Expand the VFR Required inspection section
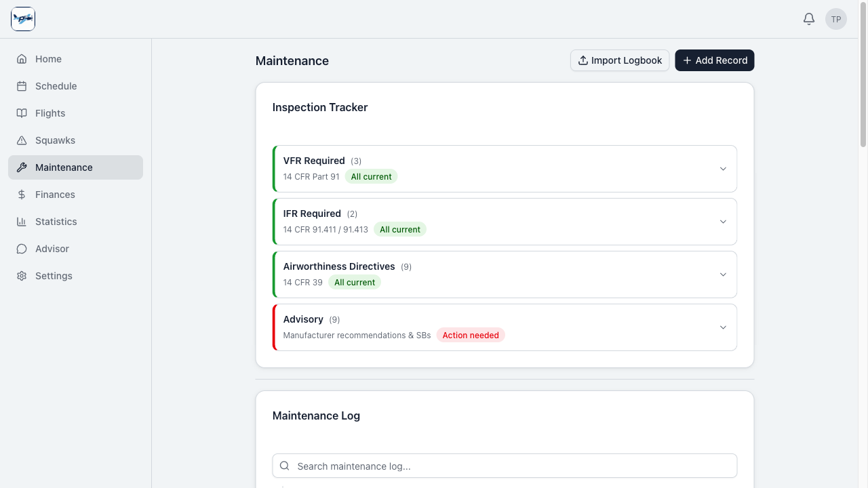 point(722,169)
